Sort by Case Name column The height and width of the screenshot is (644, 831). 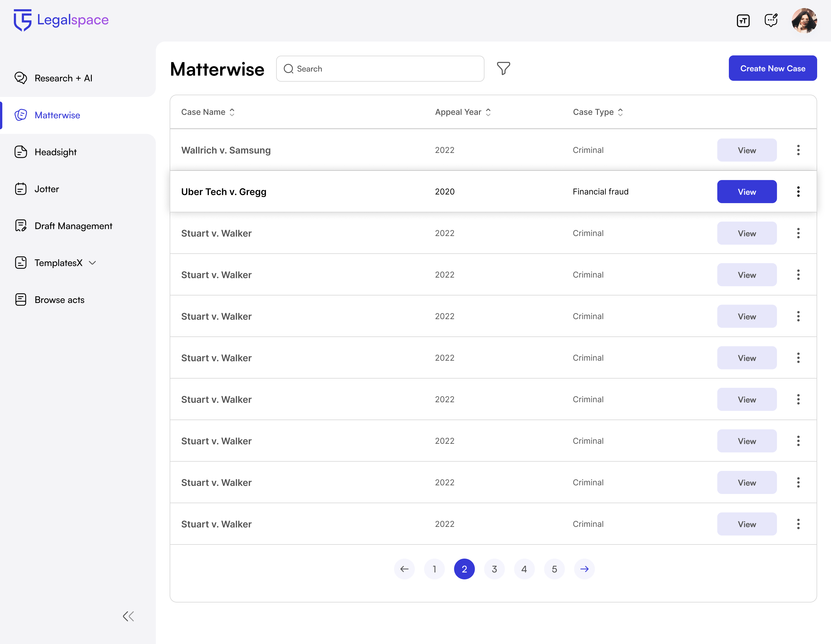(232, 112)
